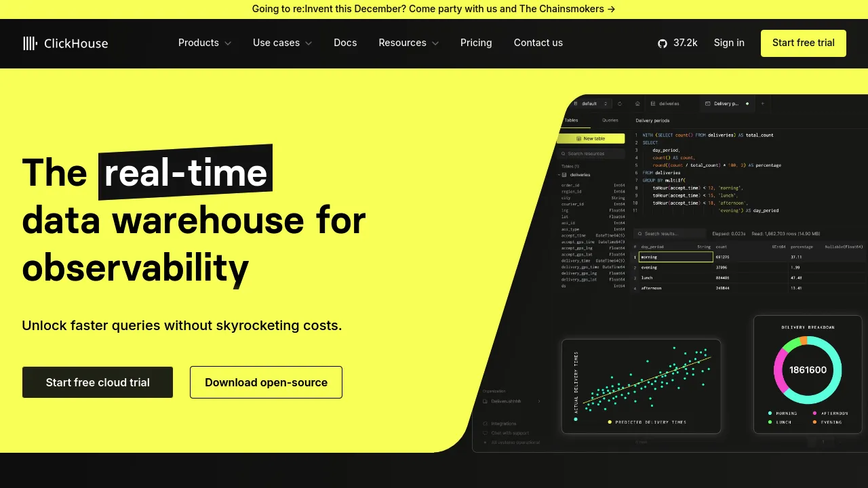Select the morning result cell
Viewport: 868px width, 488px height.
coord(675,257)
